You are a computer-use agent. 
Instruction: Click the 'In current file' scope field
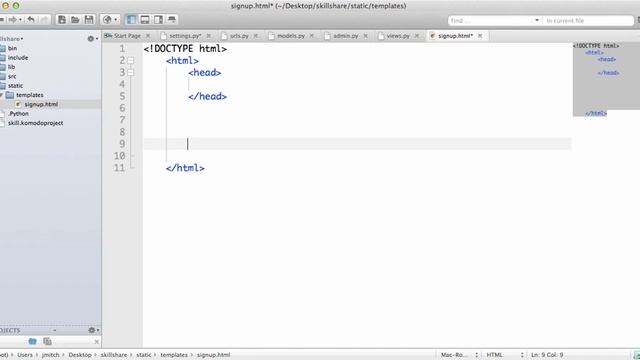click(x=587, y=20)
